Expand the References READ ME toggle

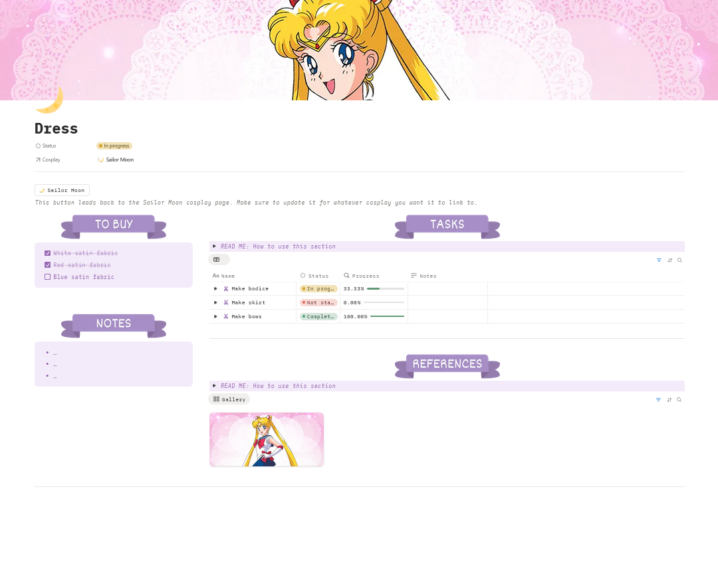[214, 386]
